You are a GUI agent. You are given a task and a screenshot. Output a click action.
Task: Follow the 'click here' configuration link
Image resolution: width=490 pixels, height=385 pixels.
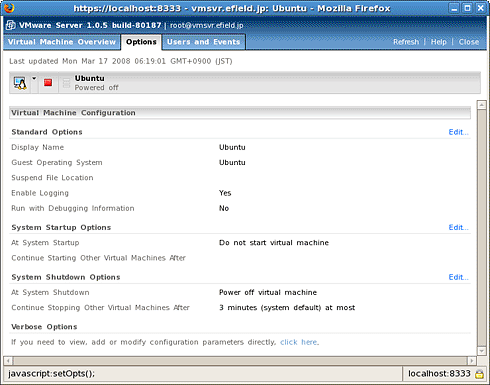(x=299, y=342)
